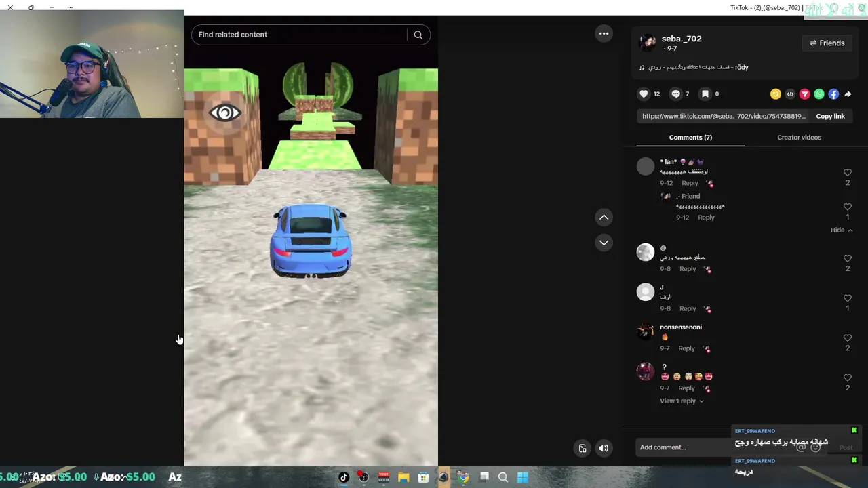Viewport: 868px width, 488px height.
Task: Share the video to Facebook
Action: coord(833,94)
